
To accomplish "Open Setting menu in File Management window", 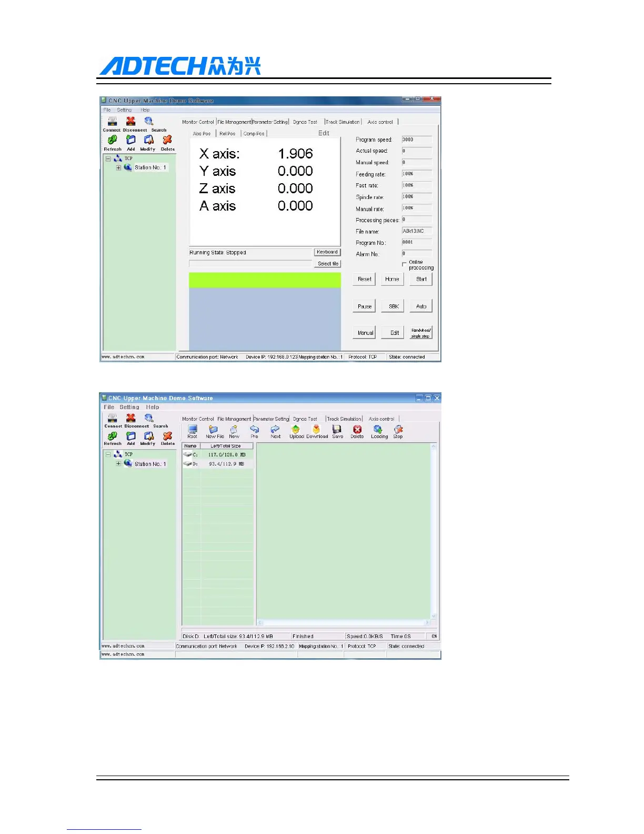I will coord(129,407).
